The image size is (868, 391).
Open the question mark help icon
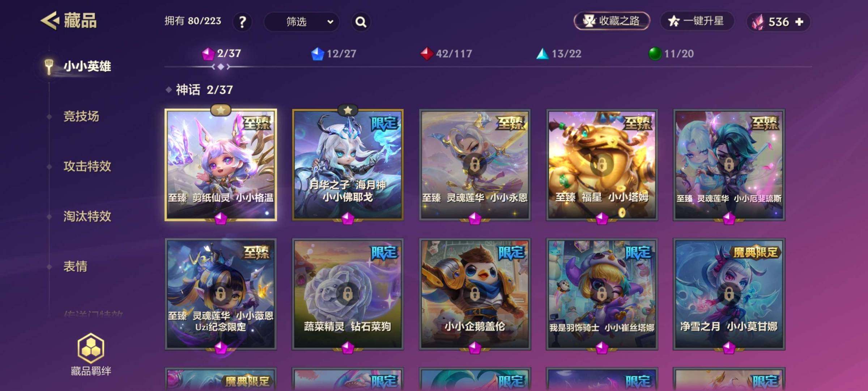point(242,22)
